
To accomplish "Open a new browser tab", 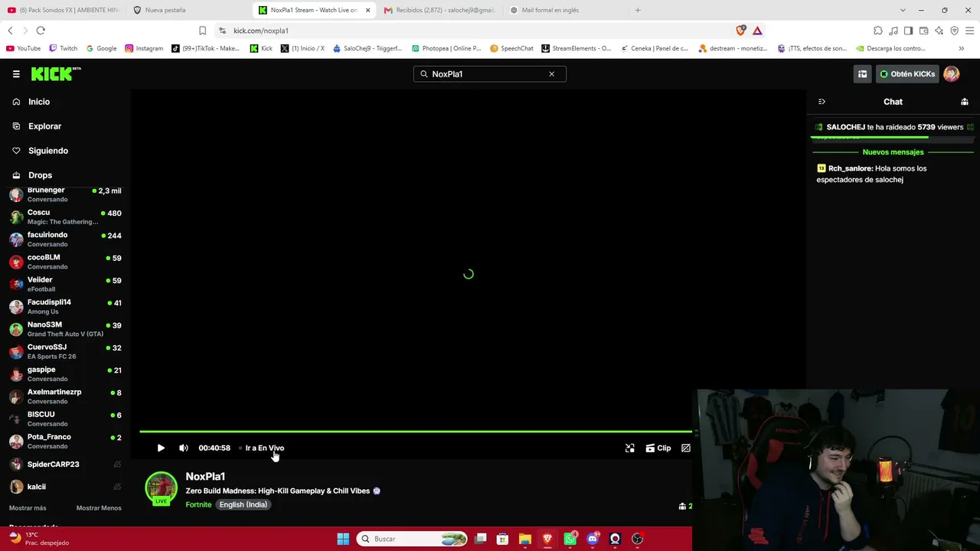I will click(x=638, y=10).
